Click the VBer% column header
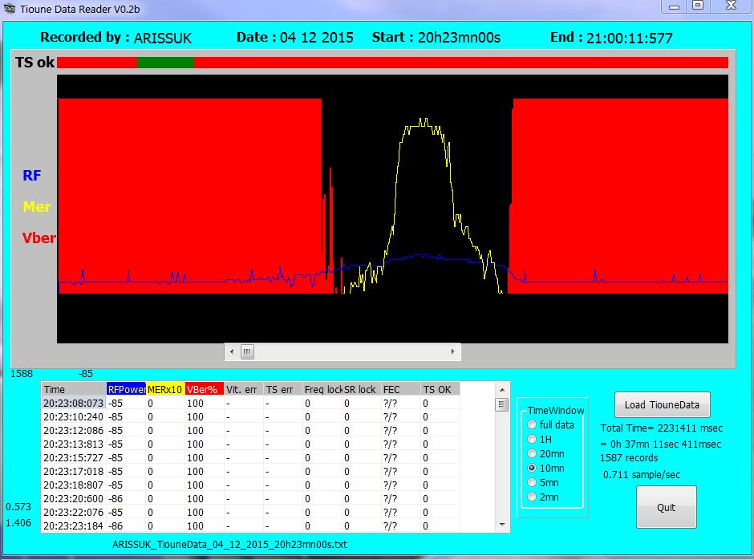 [x=205, y=389]
